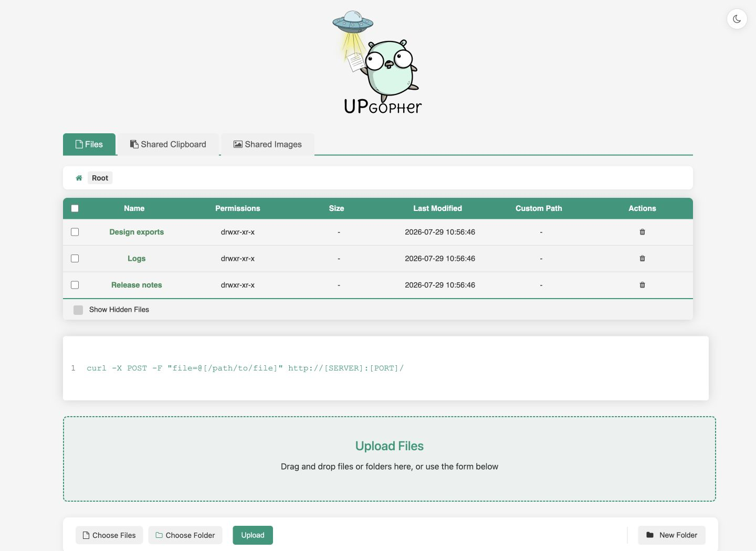
Task: Click the Permissions column header
Action: (x=238, y=208)
